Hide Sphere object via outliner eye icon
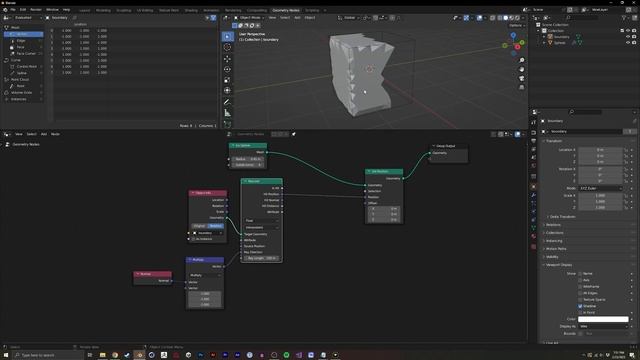Viewport: 640px width, 360px height. click(x=628, y=43)
